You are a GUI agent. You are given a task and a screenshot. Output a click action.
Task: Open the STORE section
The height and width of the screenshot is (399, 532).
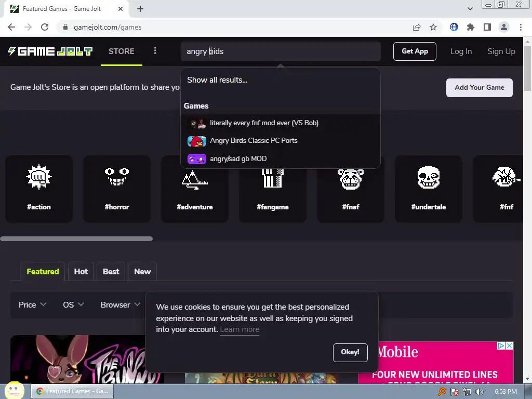click(x=122, y=51)
